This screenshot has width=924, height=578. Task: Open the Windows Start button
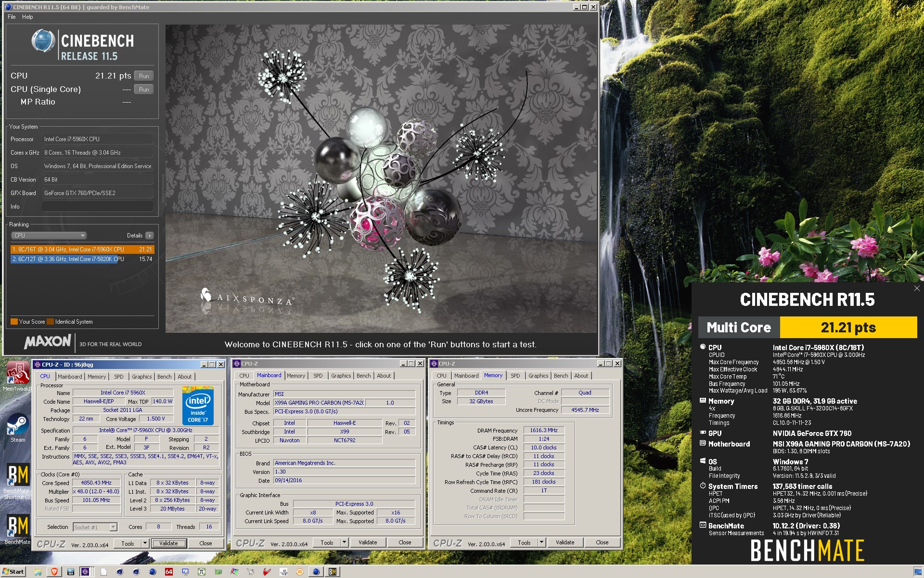coord(13,572)
